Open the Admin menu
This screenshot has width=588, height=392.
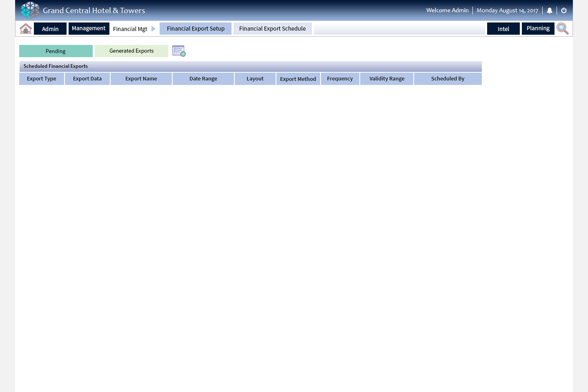[x=50, y=29]
